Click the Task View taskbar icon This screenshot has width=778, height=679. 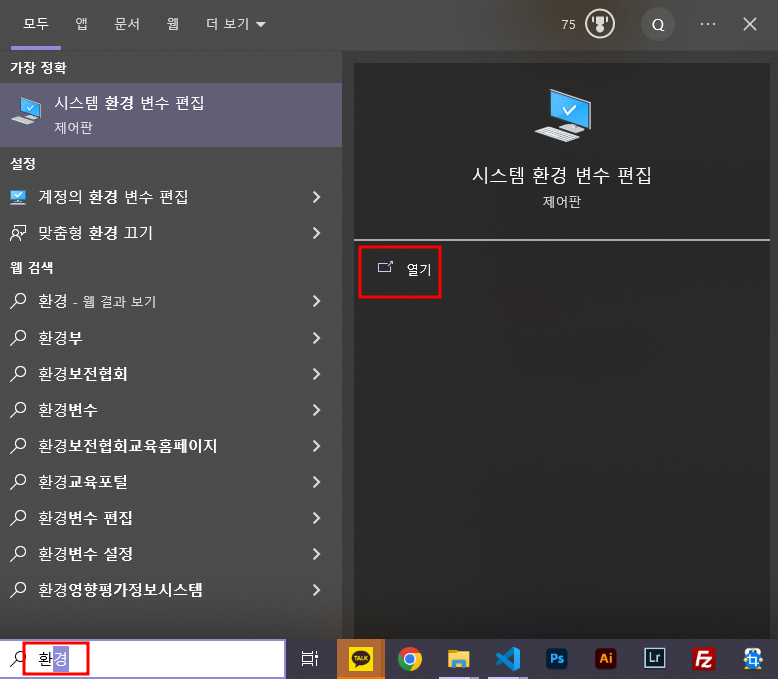(x=310, y=659)
